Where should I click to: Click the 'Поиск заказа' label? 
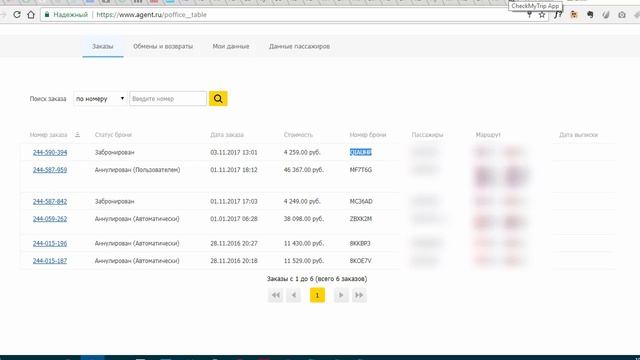48,99
